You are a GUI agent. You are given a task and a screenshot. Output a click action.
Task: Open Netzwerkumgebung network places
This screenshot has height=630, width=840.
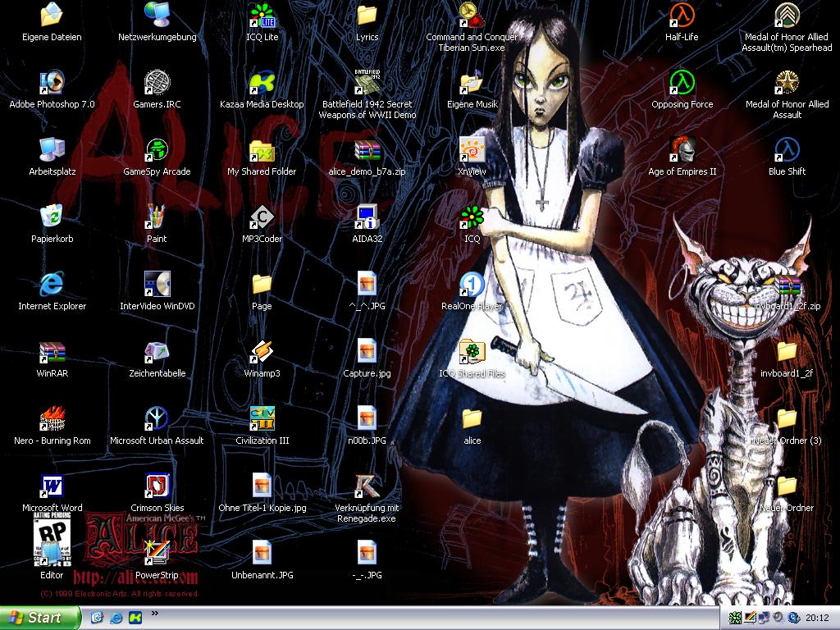(157, 16)
